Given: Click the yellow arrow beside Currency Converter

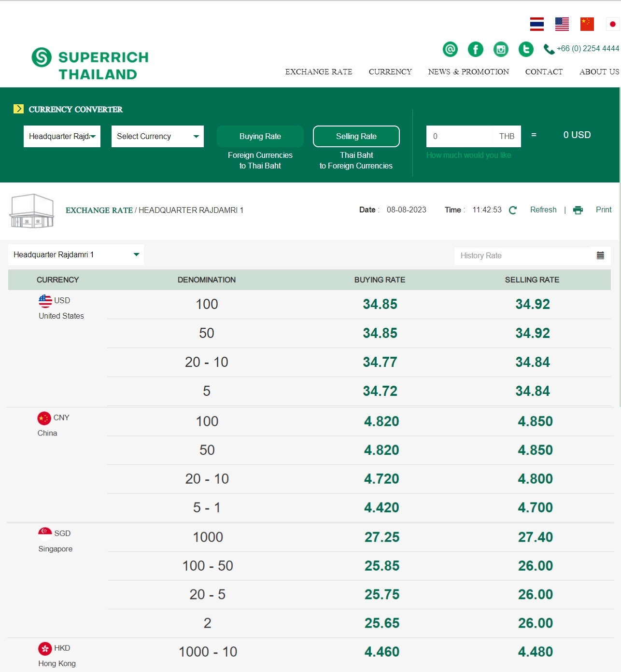Looking at the screenshot, I should tap(18, 109).
